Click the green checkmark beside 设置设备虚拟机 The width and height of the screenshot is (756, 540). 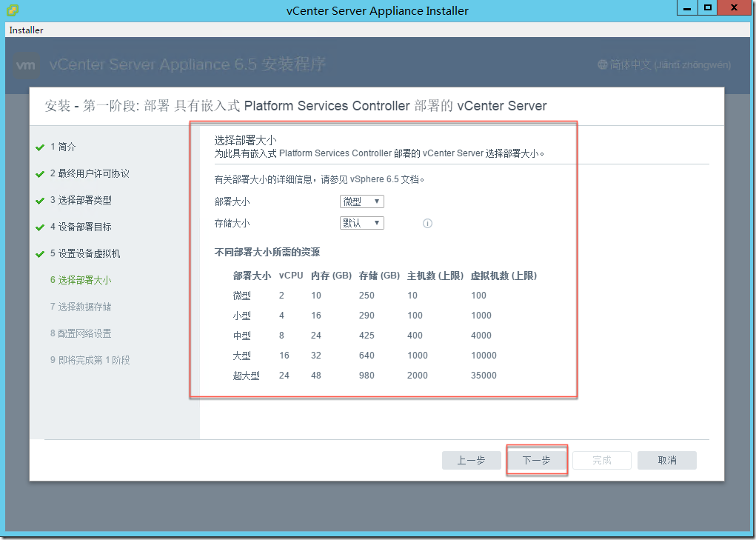(x=40, y=254)
